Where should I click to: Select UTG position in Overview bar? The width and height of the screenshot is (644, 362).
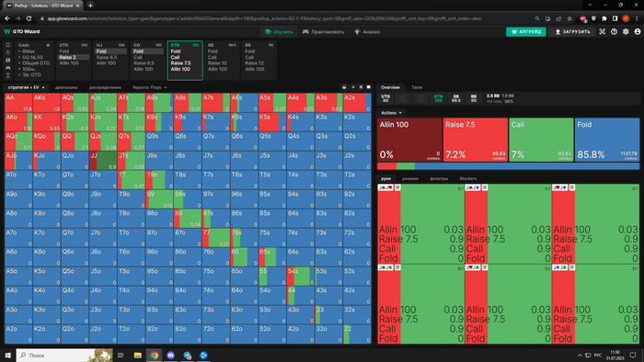[385, 98]
